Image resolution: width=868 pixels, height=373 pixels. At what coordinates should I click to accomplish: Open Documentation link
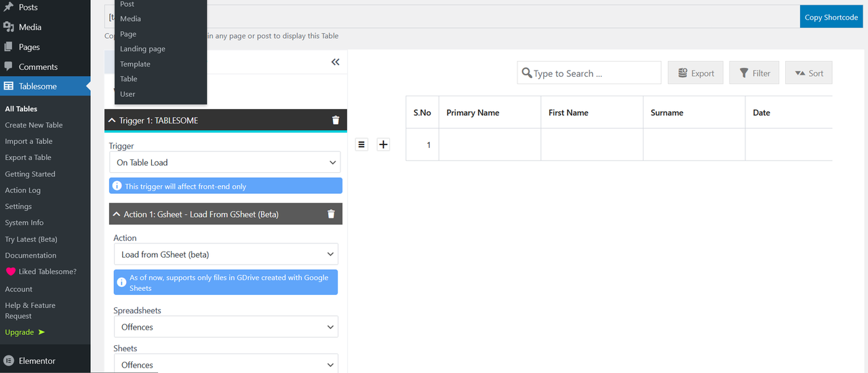click(x=31, y=255)
